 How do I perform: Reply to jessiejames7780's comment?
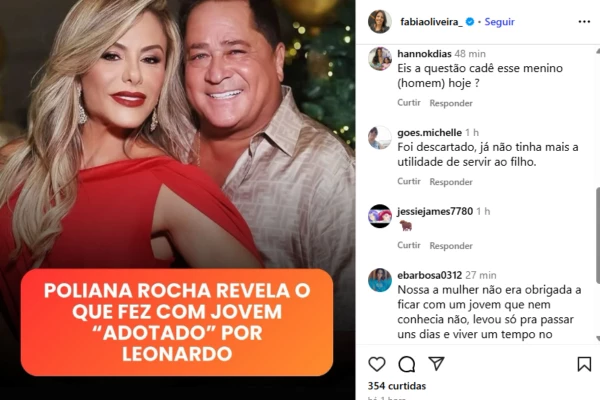point(451,245)
